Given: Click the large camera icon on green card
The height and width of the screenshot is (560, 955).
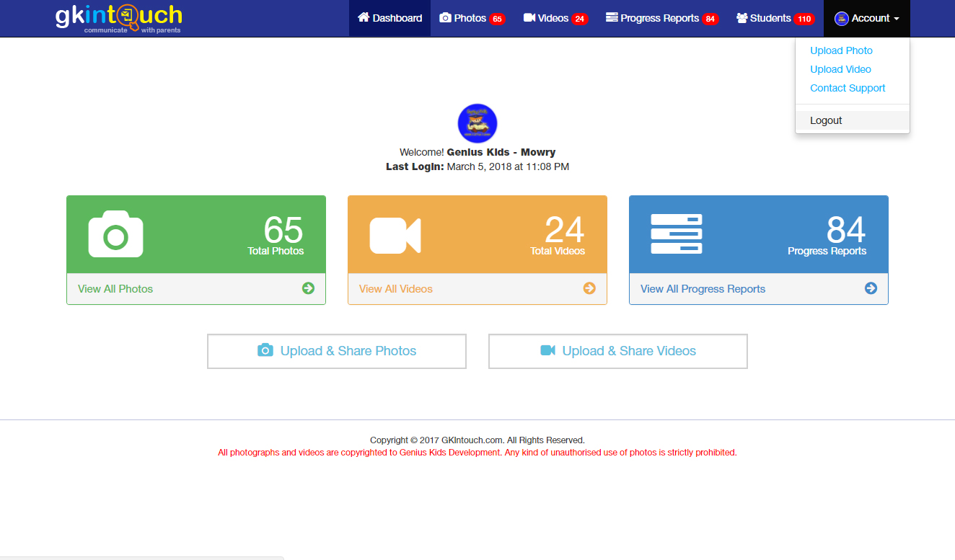Looking at the screenshot, I should point(115,234).
